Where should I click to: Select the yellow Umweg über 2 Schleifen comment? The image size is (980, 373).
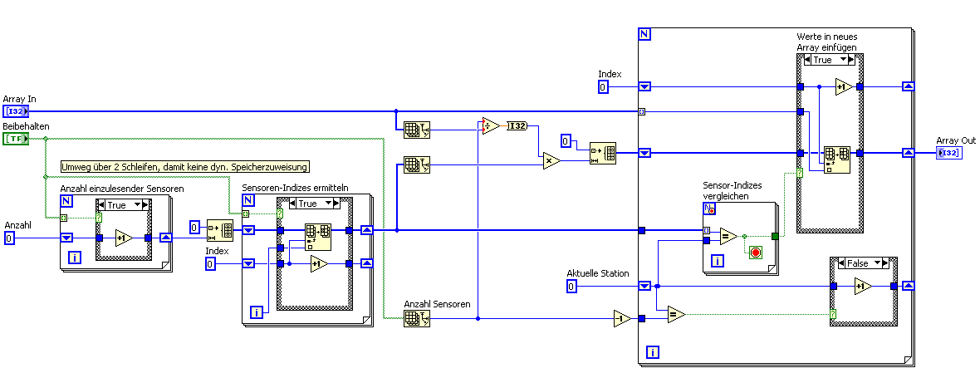[x=185, y=166]
